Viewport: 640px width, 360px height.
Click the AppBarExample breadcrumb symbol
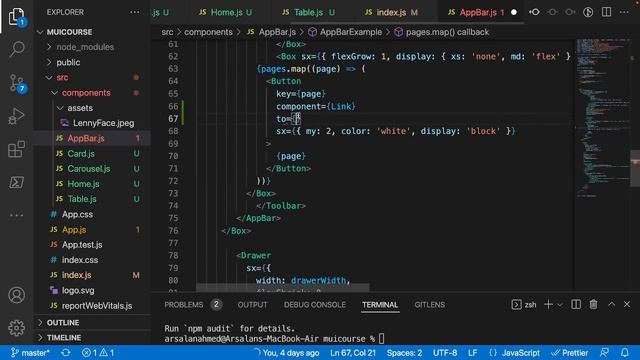tap(351, 32)
